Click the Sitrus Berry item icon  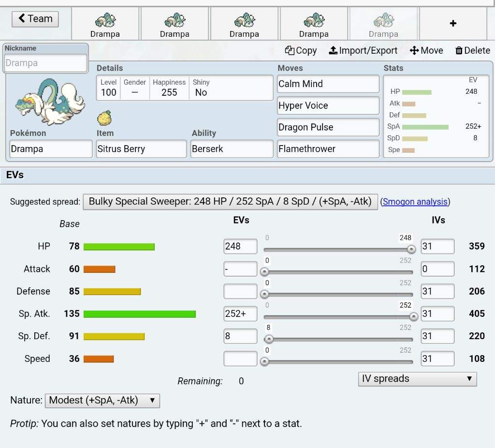tap(104, 118)
